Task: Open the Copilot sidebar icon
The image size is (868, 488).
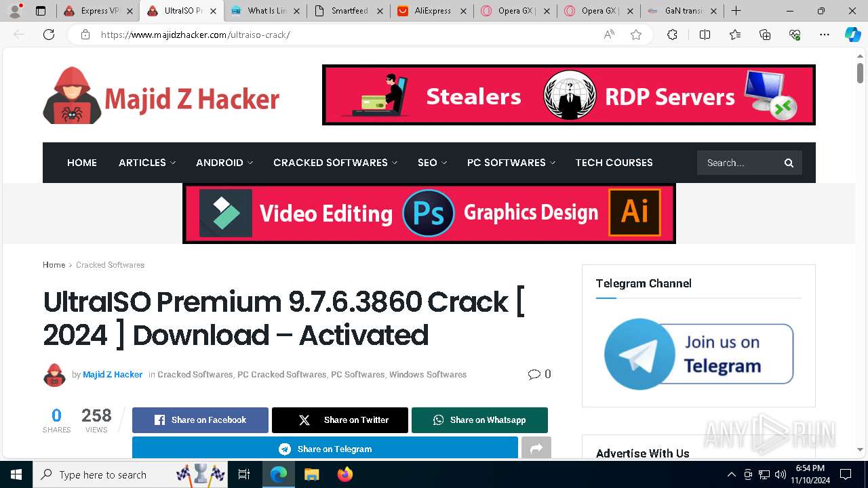Action: click(852, 35)
